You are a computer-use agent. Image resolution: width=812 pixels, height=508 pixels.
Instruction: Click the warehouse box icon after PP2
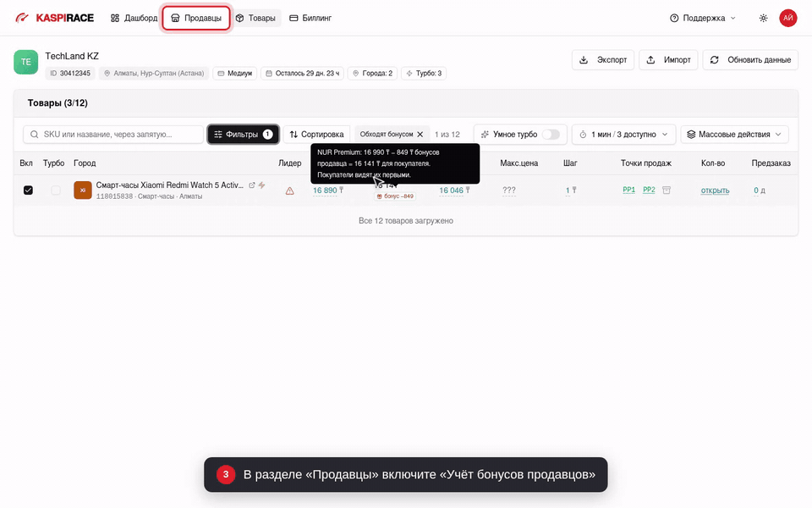pos(667,190)
